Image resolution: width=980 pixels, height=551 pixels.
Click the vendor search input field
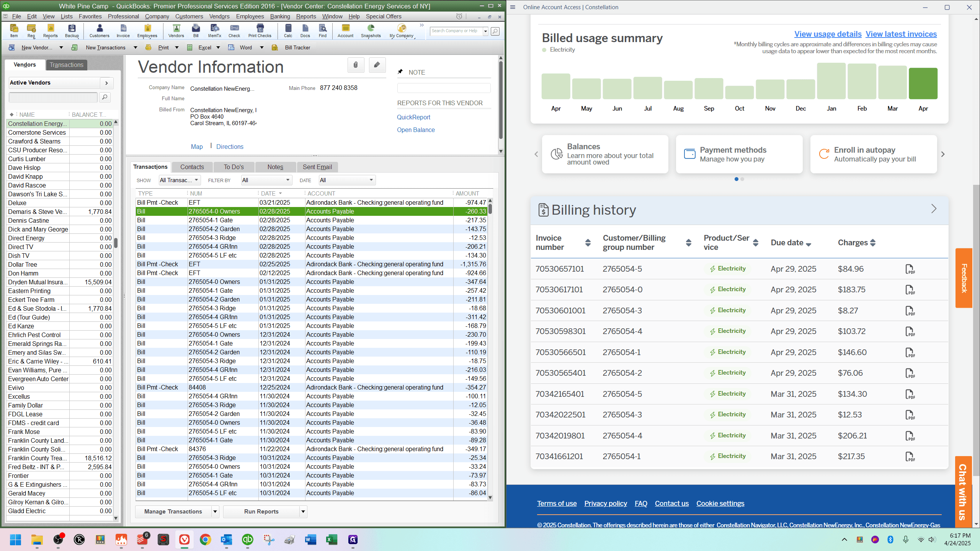pyautogui.click(x=53, y=97)
